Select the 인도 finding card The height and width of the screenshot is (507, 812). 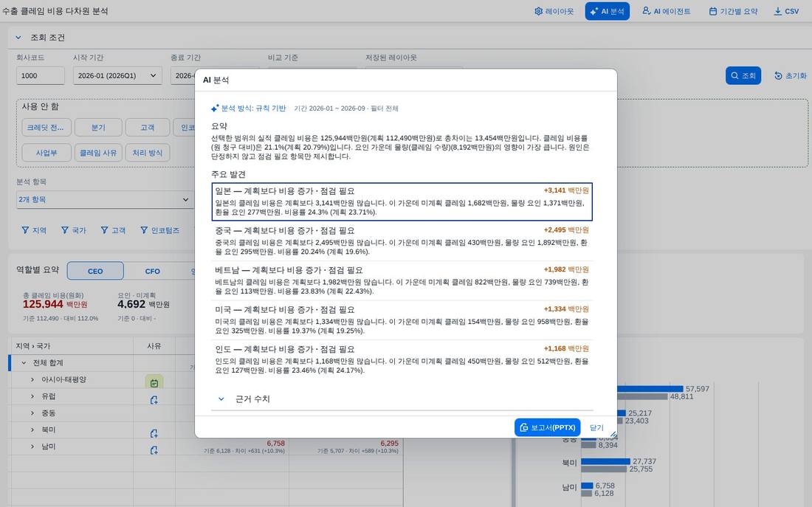(x=402, y=359)
